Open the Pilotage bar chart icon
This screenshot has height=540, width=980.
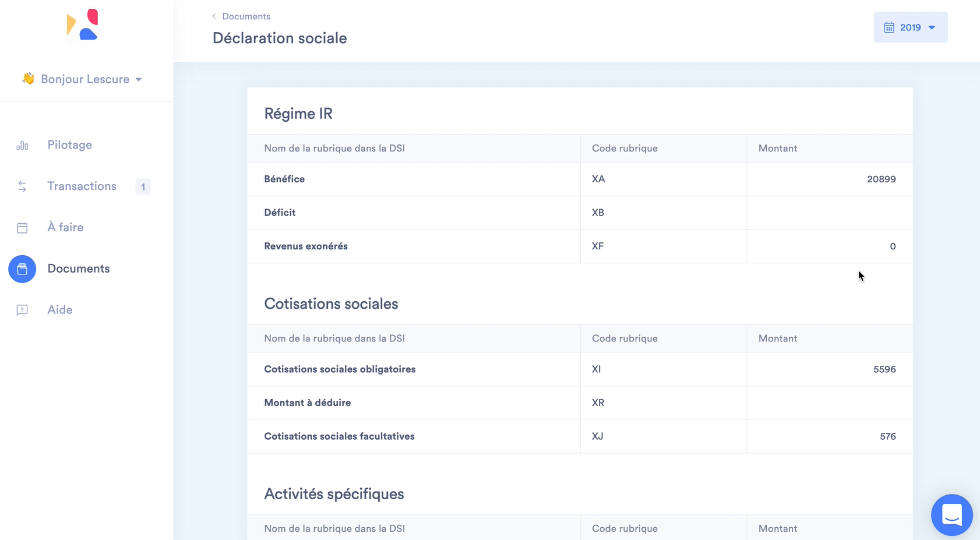coord(22,146)
